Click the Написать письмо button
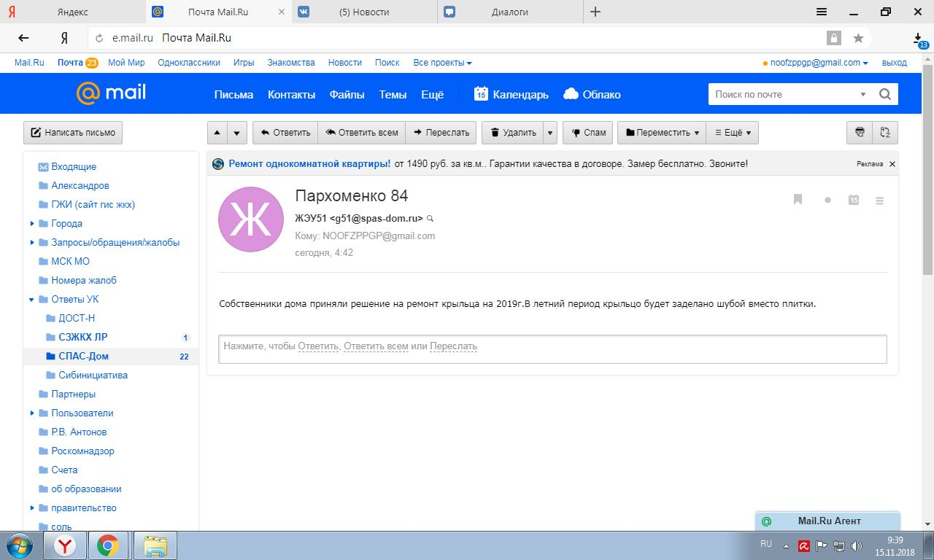The width and height of the screenshot is (934, 560). [x=73, y=133]
